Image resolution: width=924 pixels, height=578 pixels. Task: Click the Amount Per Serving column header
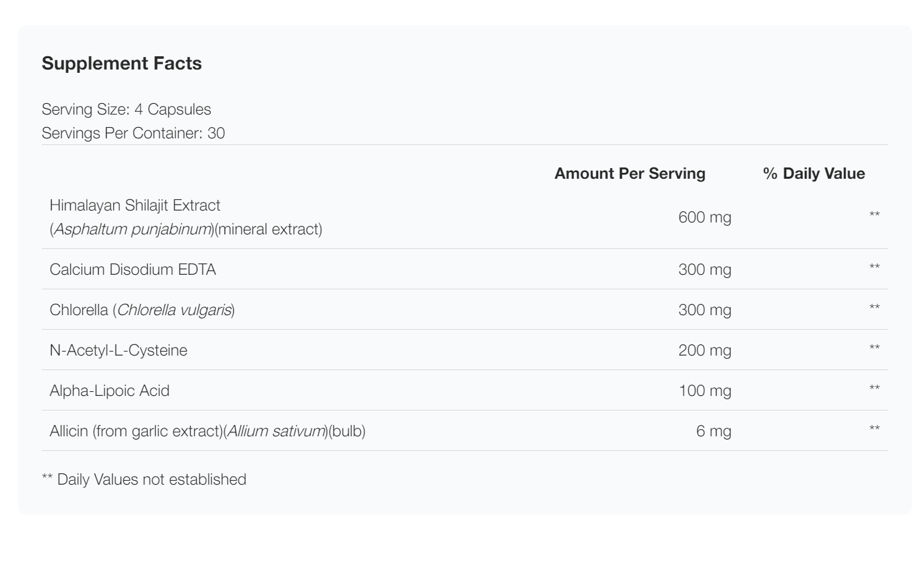(x=629, y=173)
